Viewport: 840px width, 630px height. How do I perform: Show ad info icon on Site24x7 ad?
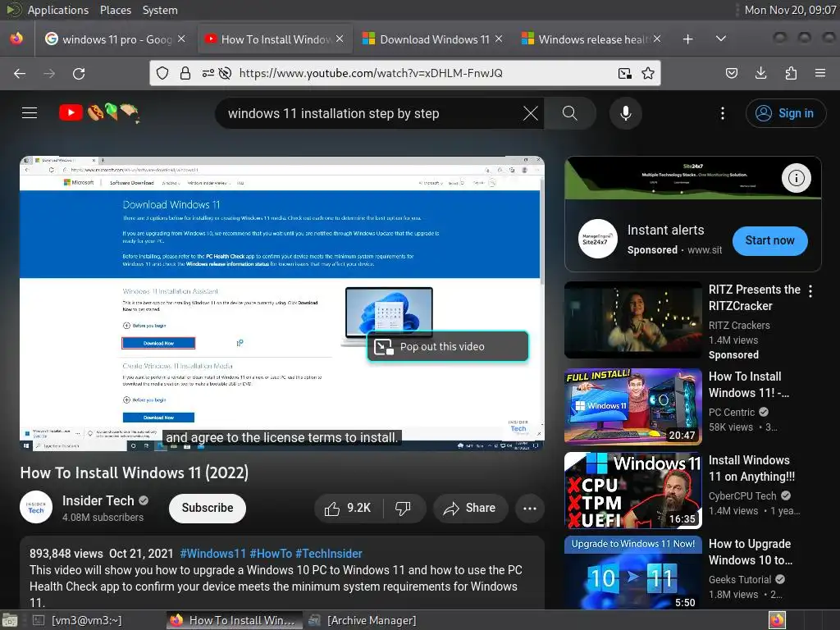pyautogui.click(x=796, y=178)
